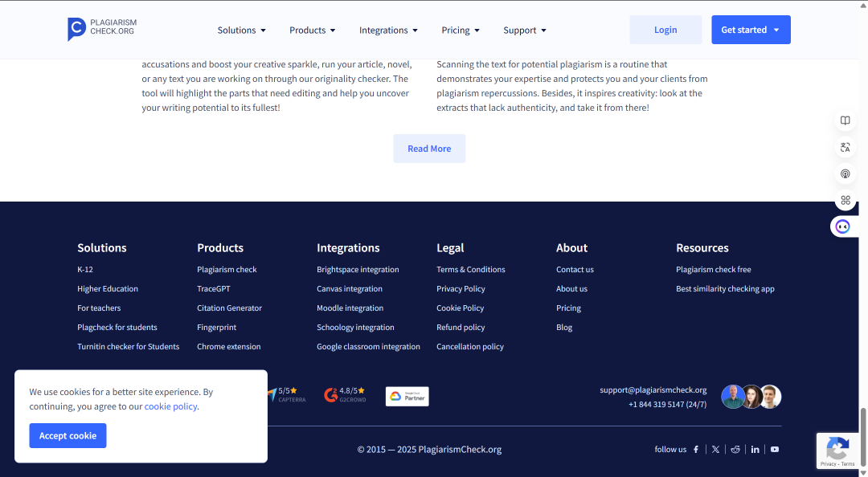Open the Plagiarism check product link

227,270
